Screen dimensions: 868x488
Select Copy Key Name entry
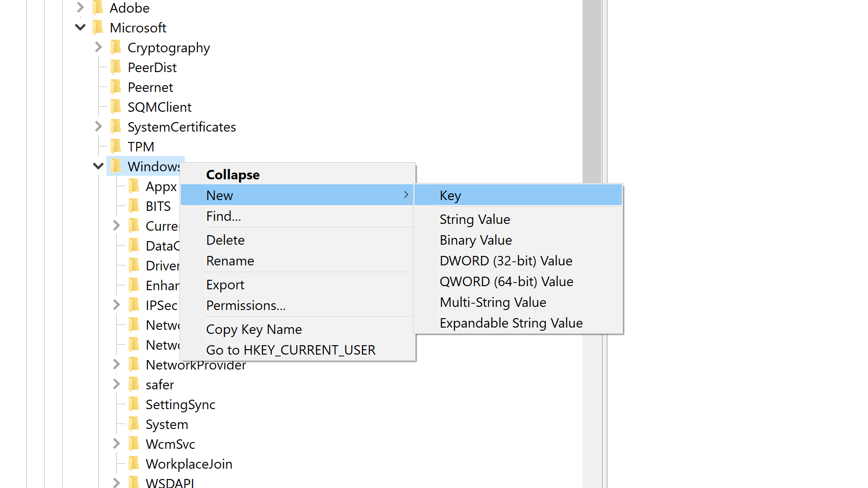click(254, 329)
